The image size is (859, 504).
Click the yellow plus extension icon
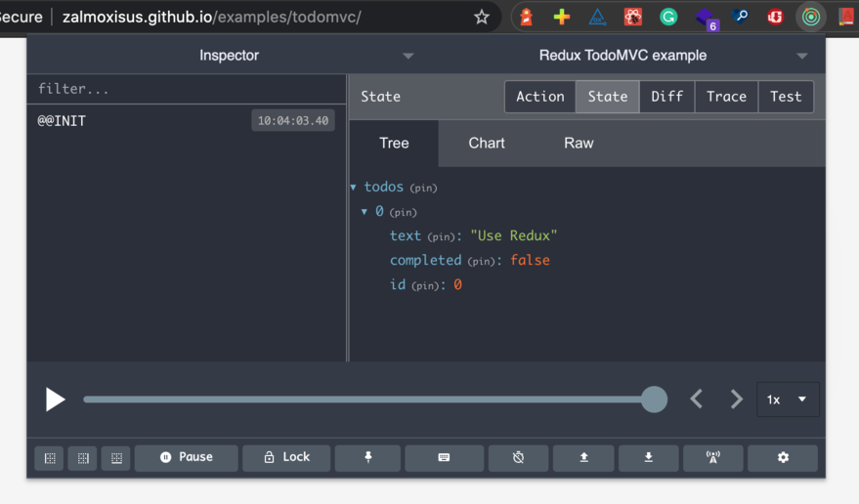pyautogui.click(x=562, y=17)
